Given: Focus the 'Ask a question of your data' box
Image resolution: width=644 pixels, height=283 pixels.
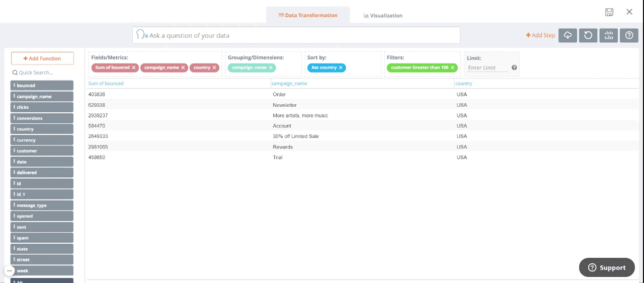Looking at the screenshot, I should point(302,36).
